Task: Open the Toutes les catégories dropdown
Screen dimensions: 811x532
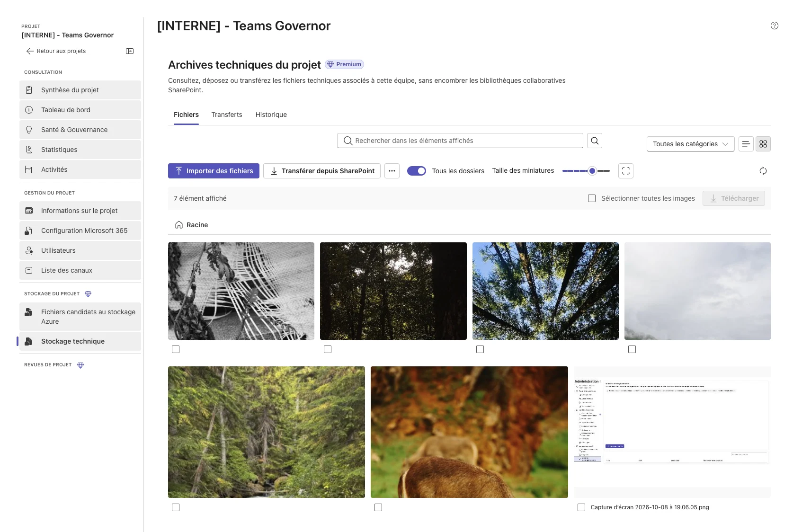Action: (x=690, y=144)
